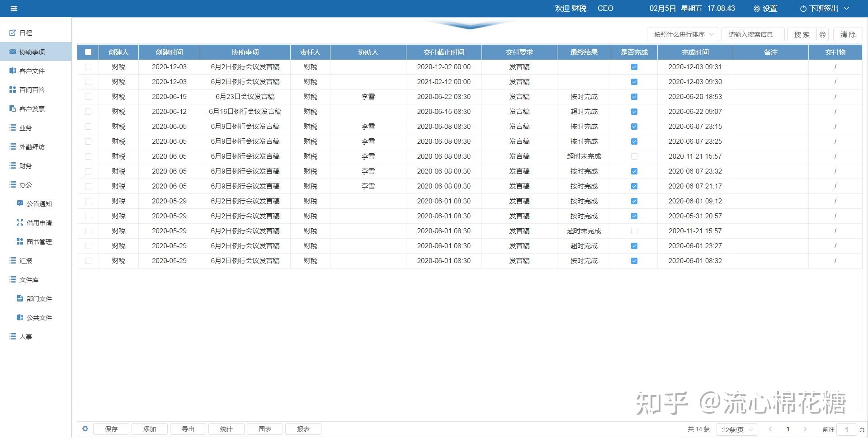Click the 人事 list icon

pyautogui.click(x=13, y=336)
